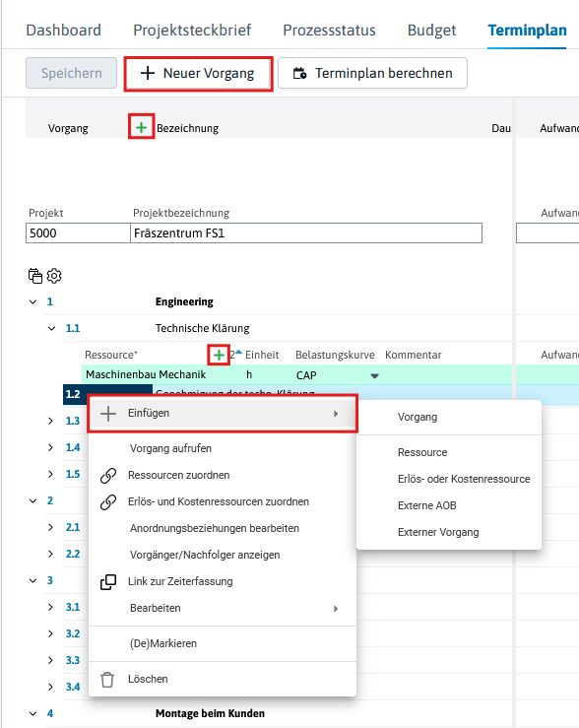The image size is (579, 728).
Task: Click the Link zur Zeiterfassung icon
Action: coord(108,582)
